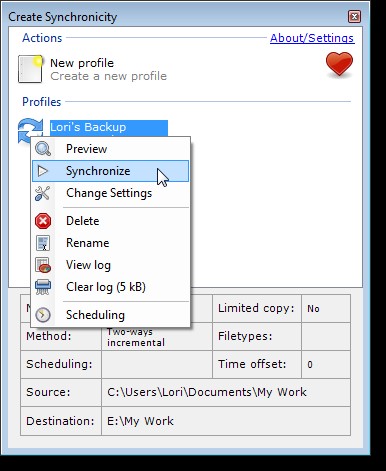Screen dimensions: 386x471
Task: Click the 'Two-ways incremental' method value
Action: pyautogui.click(x=136, y=337)
